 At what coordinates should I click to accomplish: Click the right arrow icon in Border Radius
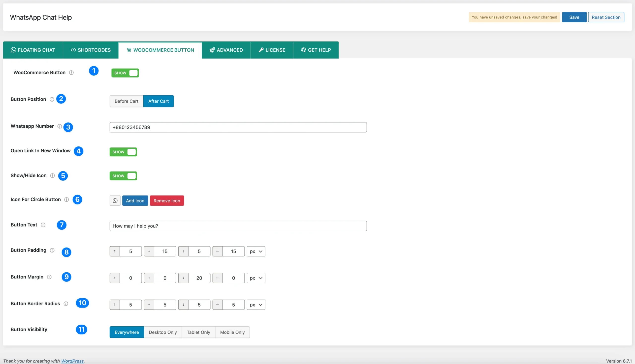click(x=149, y=305)
